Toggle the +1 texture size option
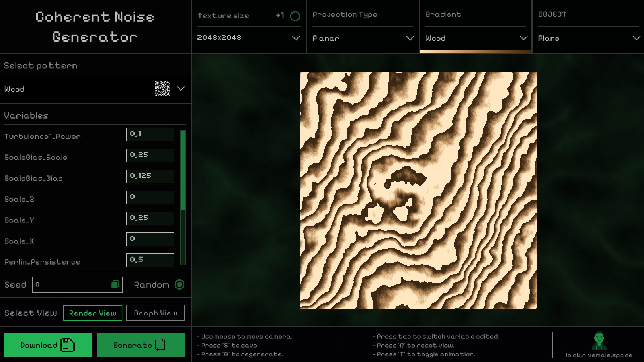This screenshot has height=362, width=644. 295,16
